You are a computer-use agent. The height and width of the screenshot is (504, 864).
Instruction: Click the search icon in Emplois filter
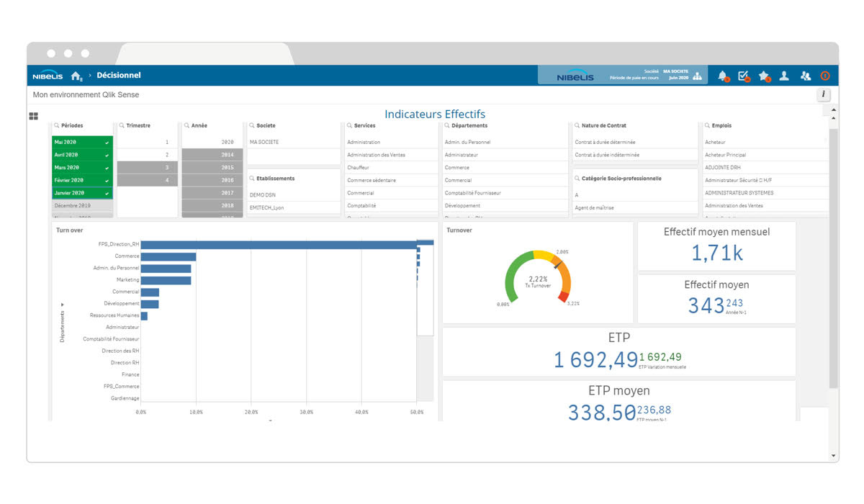pos(707,125)
